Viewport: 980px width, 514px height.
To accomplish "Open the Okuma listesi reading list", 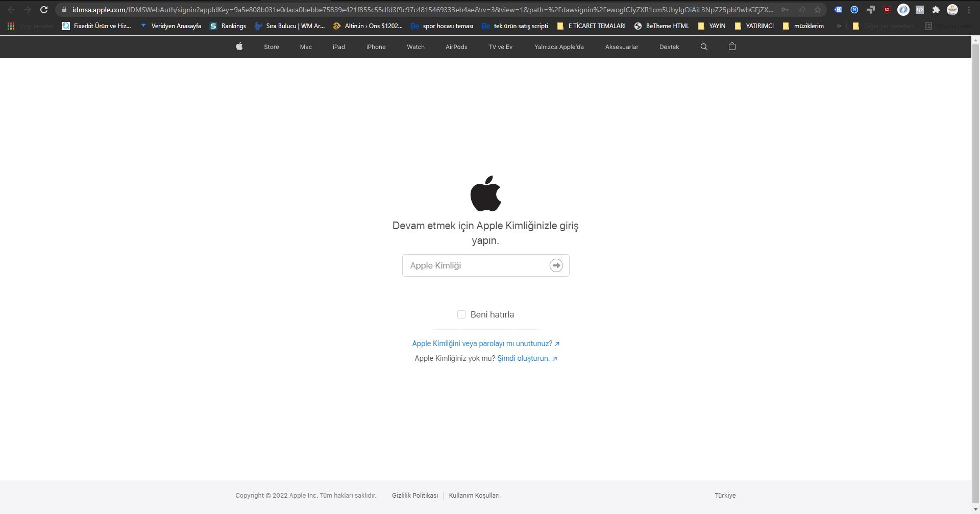I will click(949, 26).
